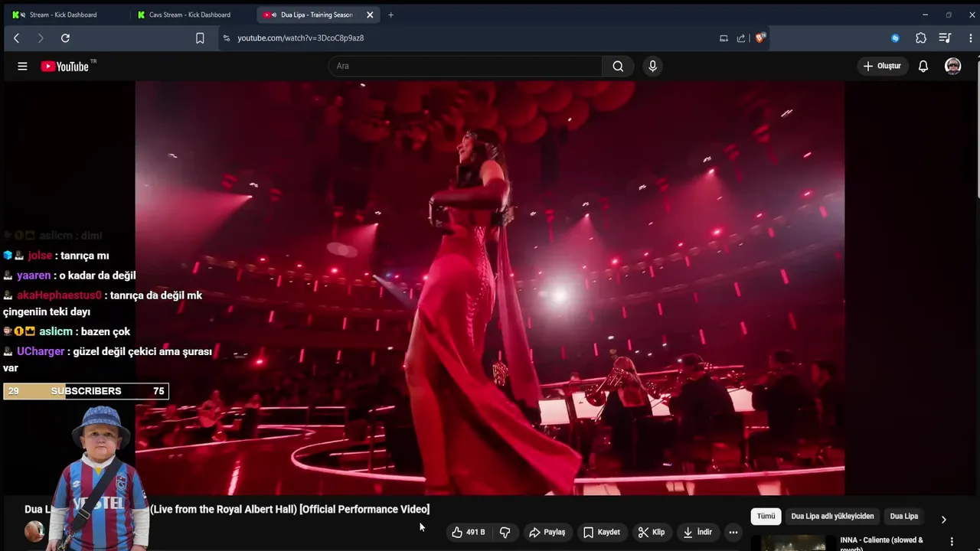Viewport: 980px width, 551px height.
Task: Download the video with İndir
Action: [x=697, y=532]
